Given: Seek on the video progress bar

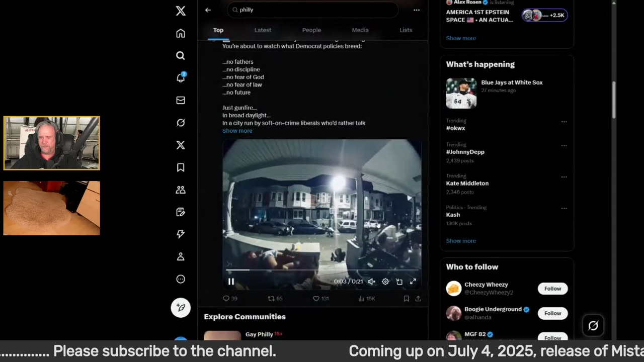Looking at the screenshot, I should pos(322,270).
